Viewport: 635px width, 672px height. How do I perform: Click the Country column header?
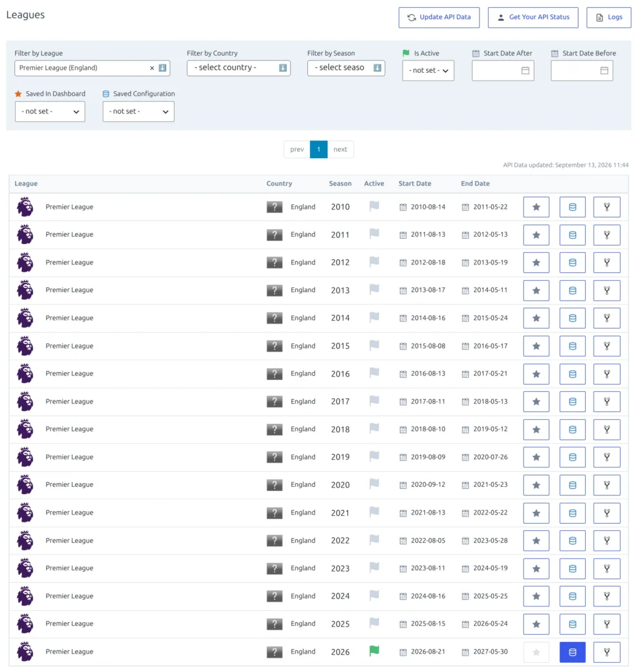(279, 184)
